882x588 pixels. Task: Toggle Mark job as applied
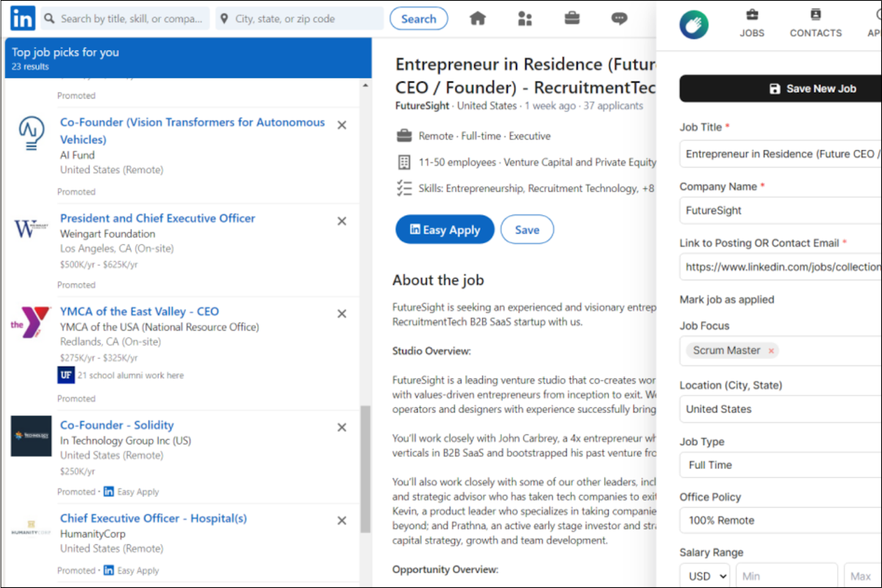tap(727, 299)
